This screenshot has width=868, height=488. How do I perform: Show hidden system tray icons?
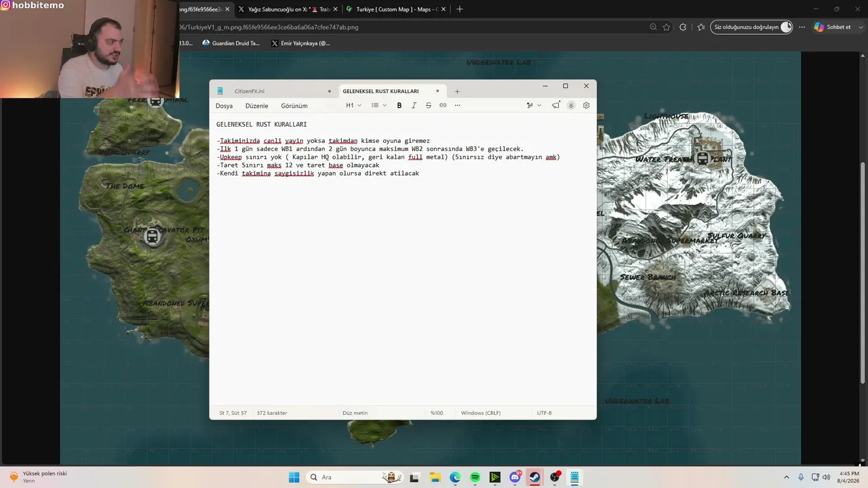786,477
